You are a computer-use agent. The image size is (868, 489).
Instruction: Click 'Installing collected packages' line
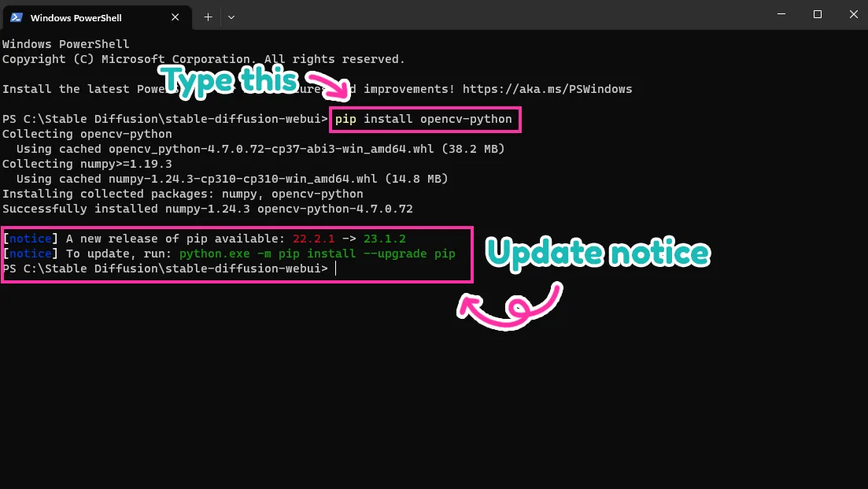pos(183,194)
